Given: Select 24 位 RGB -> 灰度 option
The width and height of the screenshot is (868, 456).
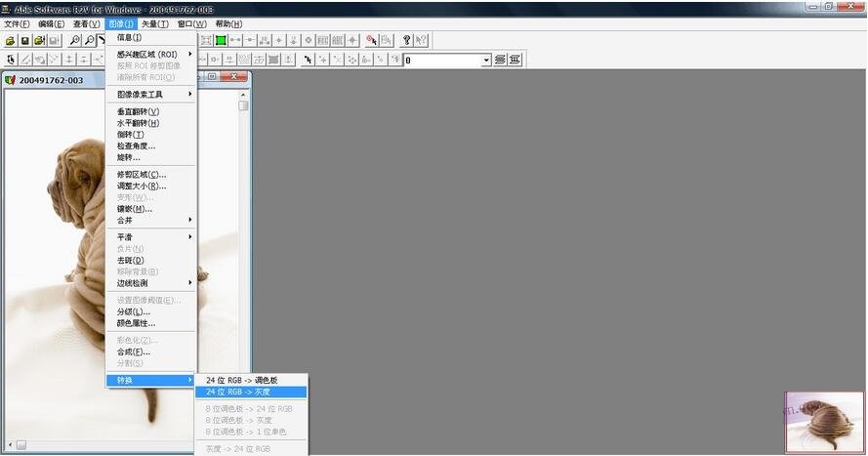Looking at the screenshot, I should point(251,392).
